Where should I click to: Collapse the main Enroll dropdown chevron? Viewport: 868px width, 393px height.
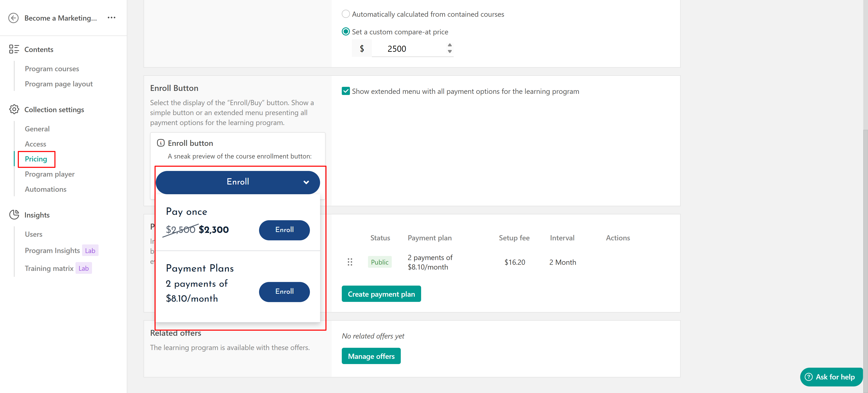(306, 182)
